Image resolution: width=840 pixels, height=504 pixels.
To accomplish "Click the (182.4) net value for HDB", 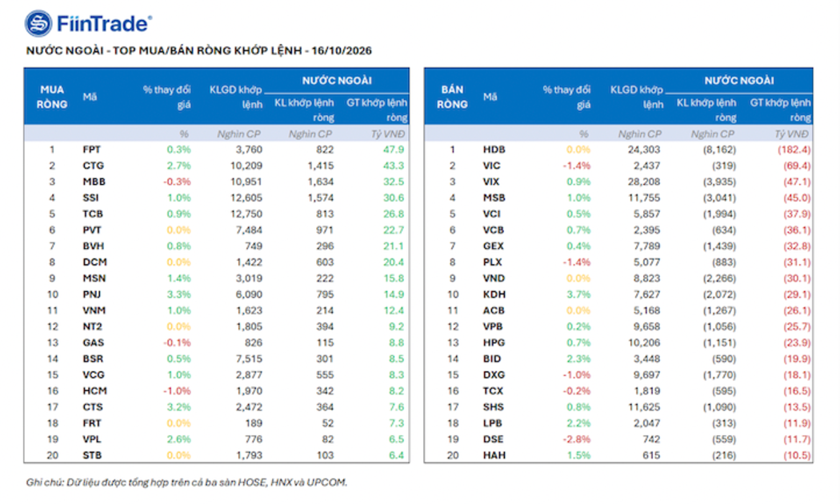I will (794, 150).
